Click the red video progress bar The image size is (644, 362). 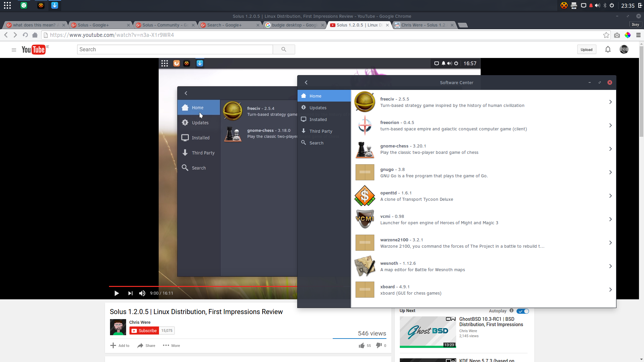coord(203,286)
